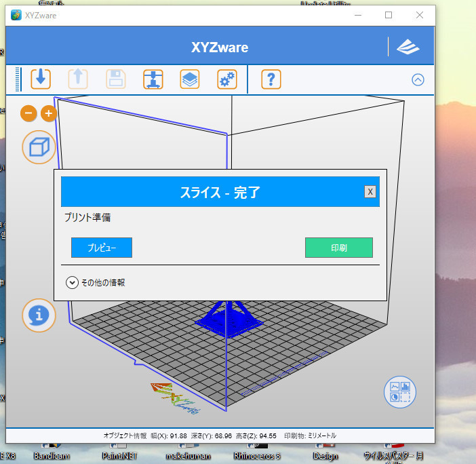Zoom in with the plus button
Screen dimensions: 476x464
[49, 113]
